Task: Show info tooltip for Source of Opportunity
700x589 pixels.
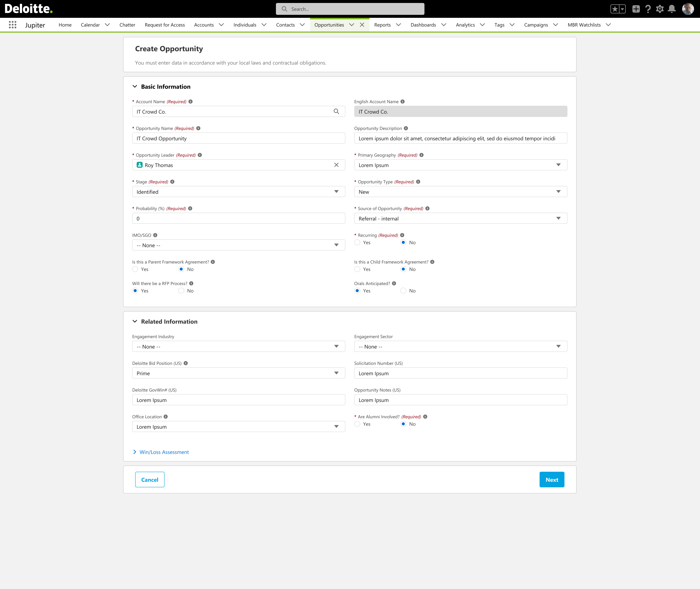Action: (427, 208)
